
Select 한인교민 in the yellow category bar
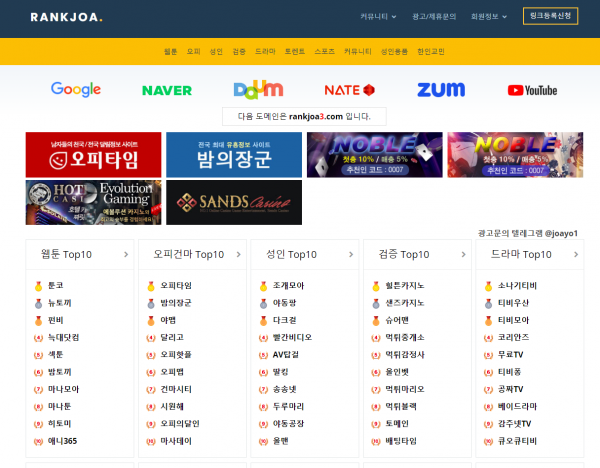(x=431, y=51)
